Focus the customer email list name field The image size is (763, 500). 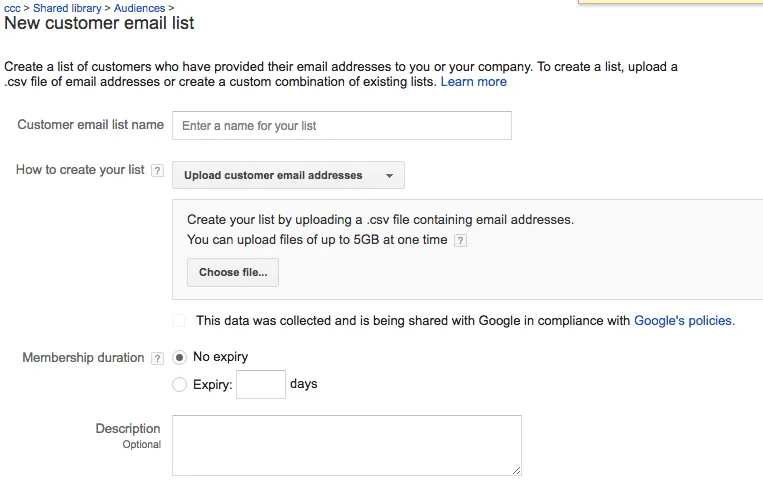(341, 126)
